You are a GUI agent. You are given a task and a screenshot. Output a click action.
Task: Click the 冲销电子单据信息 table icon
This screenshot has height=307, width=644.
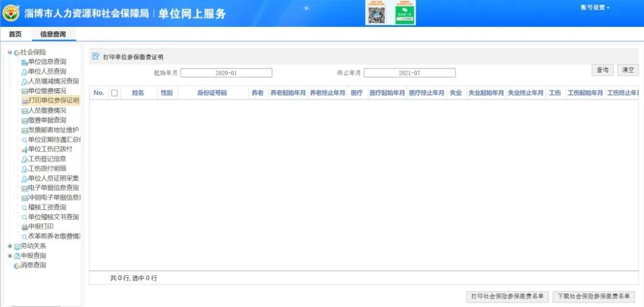[x=24, y=199]
